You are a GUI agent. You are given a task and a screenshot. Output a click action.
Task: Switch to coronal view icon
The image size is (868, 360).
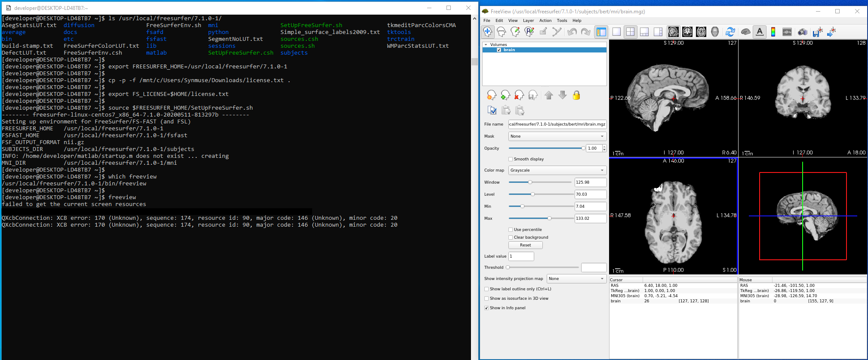click(687, 32)
